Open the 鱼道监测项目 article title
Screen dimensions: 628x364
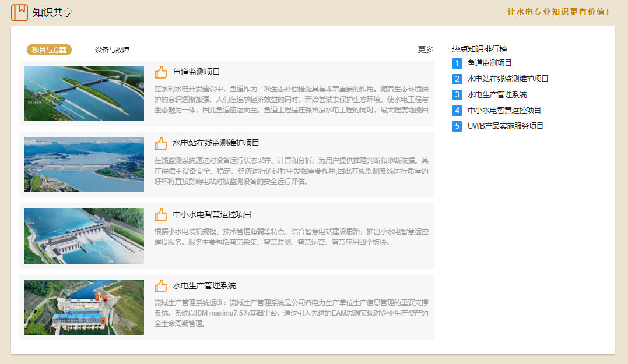[x=197, y=72]
